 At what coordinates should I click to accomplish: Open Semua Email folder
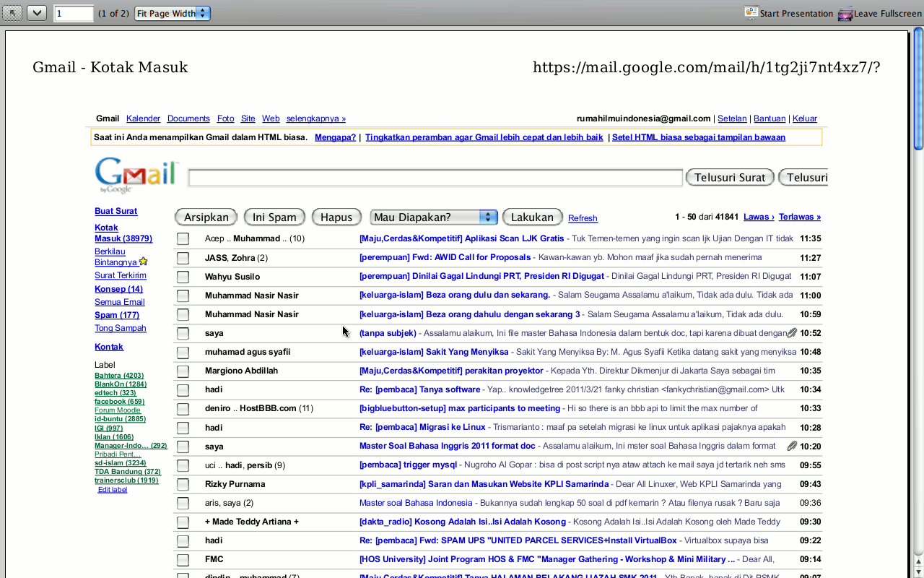point(120,302)
